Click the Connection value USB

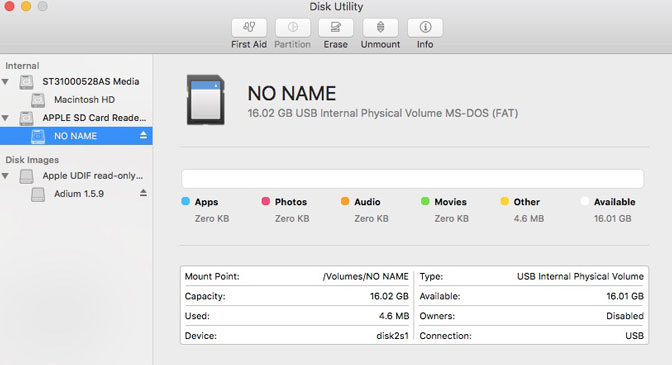pos(634,335)
